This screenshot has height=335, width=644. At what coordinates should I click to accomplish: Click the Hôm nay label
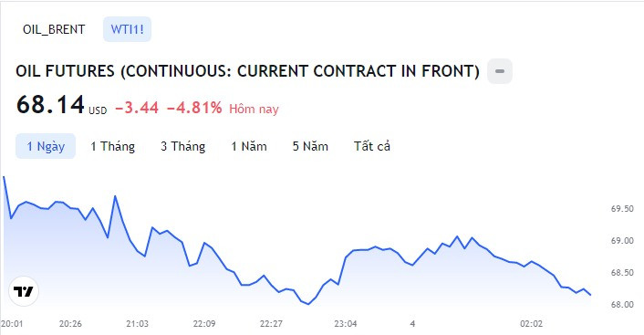click(x=254, y=109)
